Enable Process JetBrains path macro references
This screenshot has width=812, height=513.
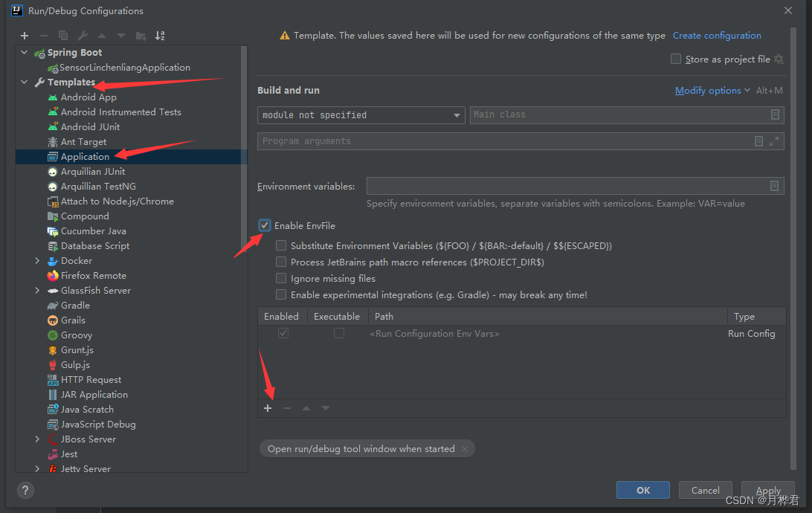point(281,262)
